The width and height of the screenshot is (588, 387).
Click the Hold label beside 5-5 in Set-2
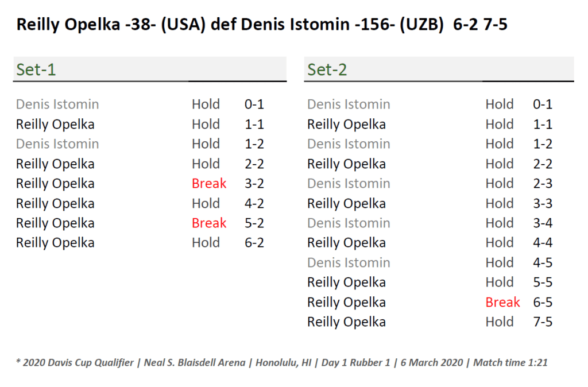point(500,282)
